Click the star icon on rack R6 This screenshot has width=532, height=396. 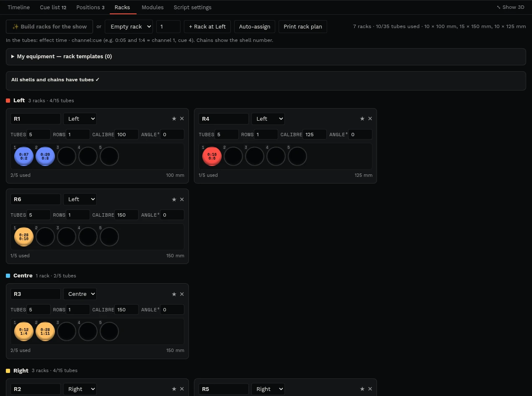(x=174, y=199)
